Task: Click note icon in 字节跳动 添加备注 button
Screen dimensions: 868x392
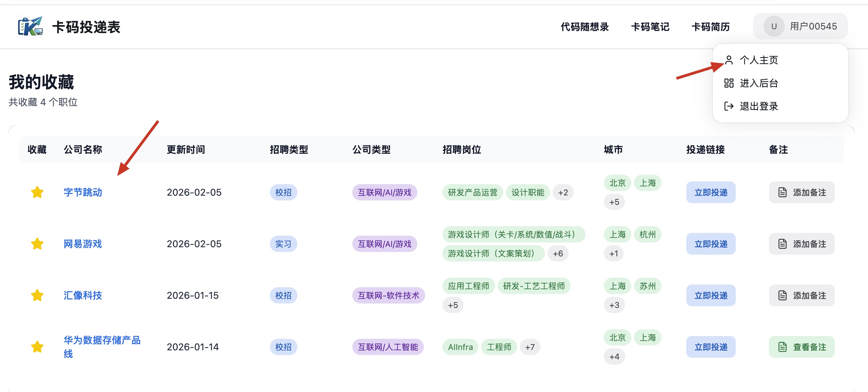Action: 782,192
